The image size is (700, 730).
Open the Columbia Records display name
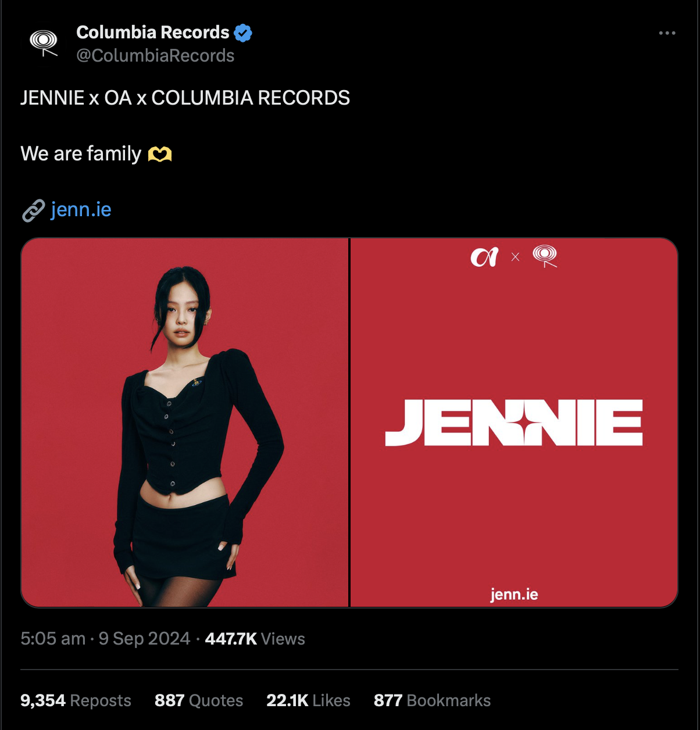click(x=153, y=33)
